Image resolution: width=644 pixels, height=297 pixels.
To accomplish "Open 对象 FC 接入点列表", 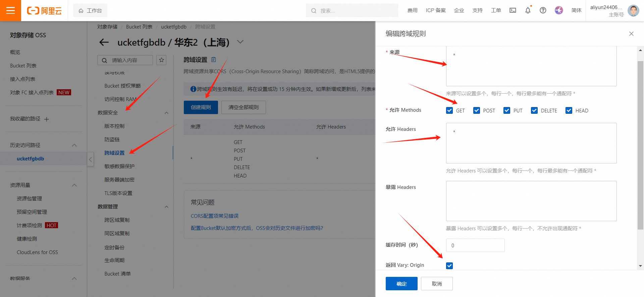I will point(32,93).
